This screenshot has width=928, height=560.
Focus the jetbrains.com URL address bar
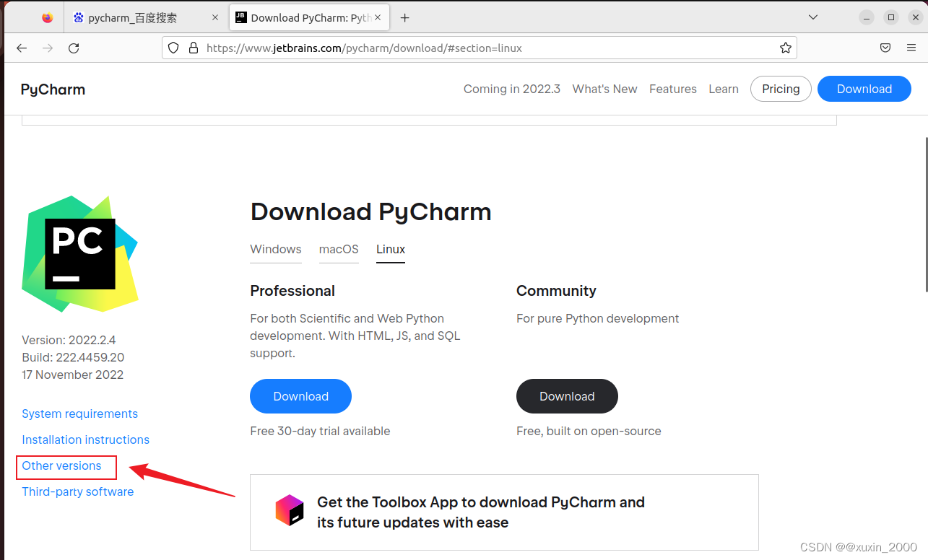click(480, 48)
